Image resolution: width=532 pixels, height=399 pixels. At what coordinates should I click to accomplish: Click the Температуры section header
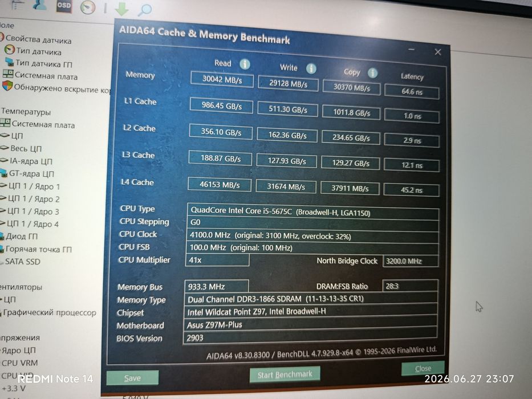pos(26,111)
